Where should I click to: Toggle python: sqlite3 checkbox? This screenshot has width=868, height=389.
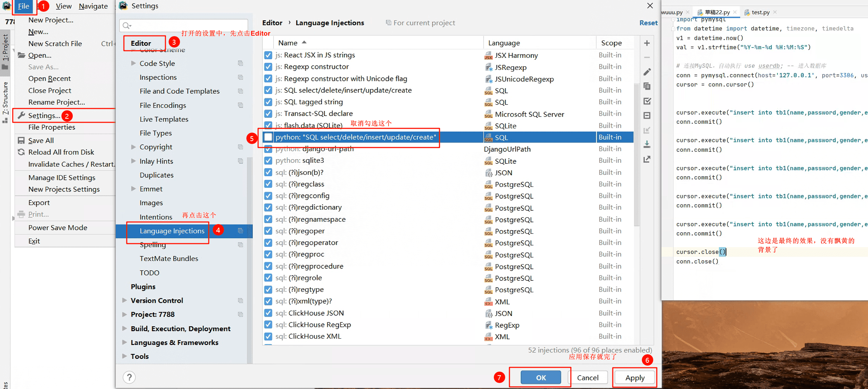tap(268, 161)
